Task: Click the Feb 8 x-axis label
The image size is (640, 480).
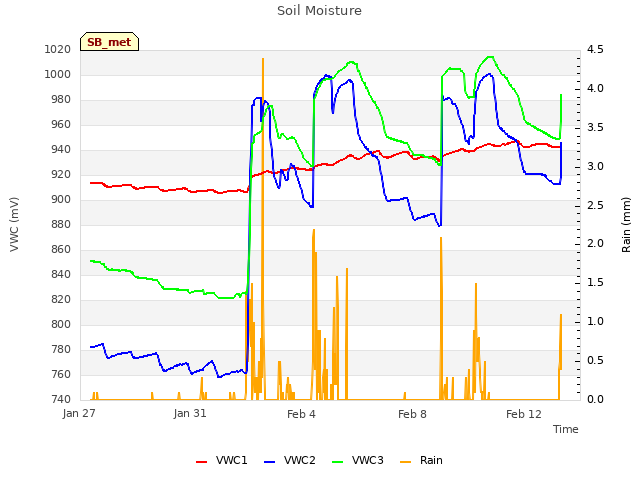Action: [x=412, y=414]
